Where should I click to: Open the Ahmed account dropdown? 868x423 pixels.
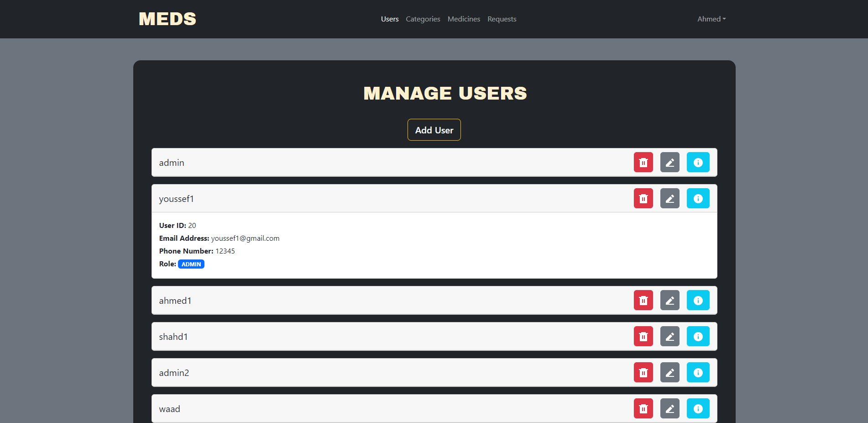[x=711, y=19]
